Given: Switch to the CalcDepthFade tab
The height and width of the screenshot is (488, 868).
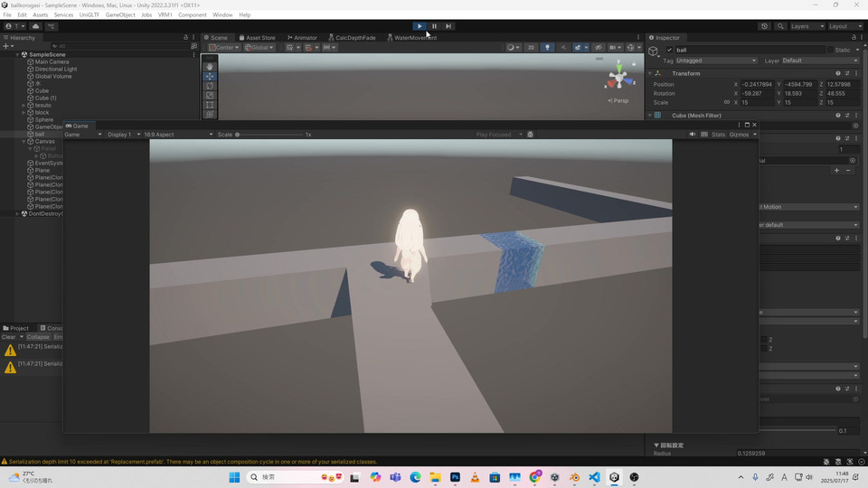Looking at the screenshot, I should click(352, 38).
